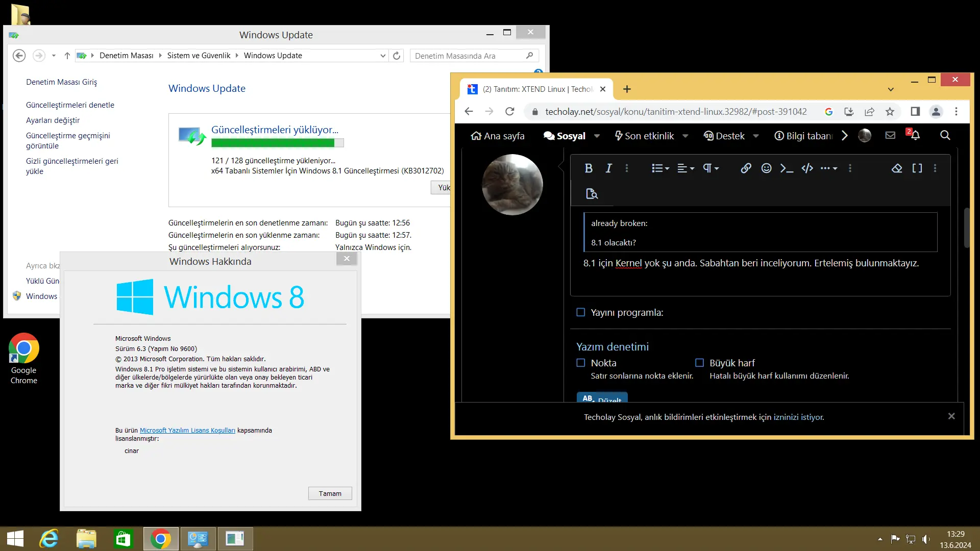Show more navigation items with the chevron

[x=845, y=136]
